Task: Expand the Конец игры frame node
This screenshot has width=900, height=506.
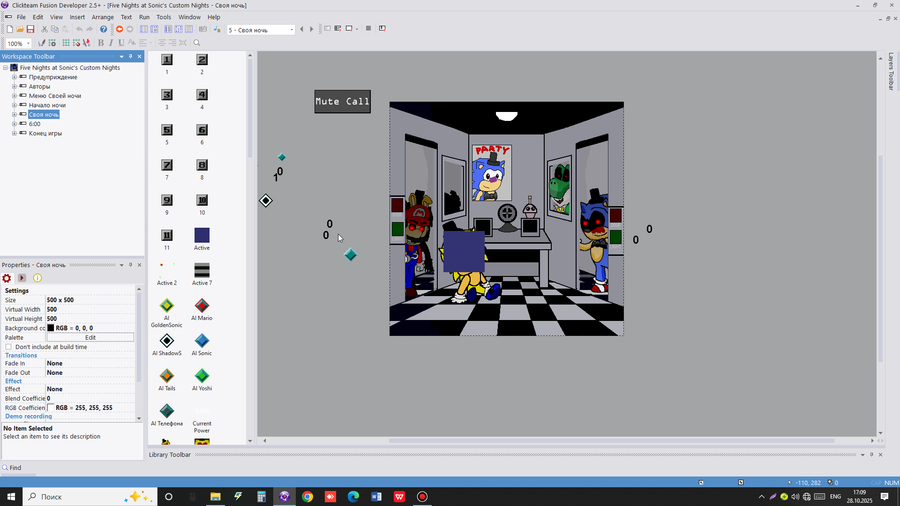Action: [14, 133]
